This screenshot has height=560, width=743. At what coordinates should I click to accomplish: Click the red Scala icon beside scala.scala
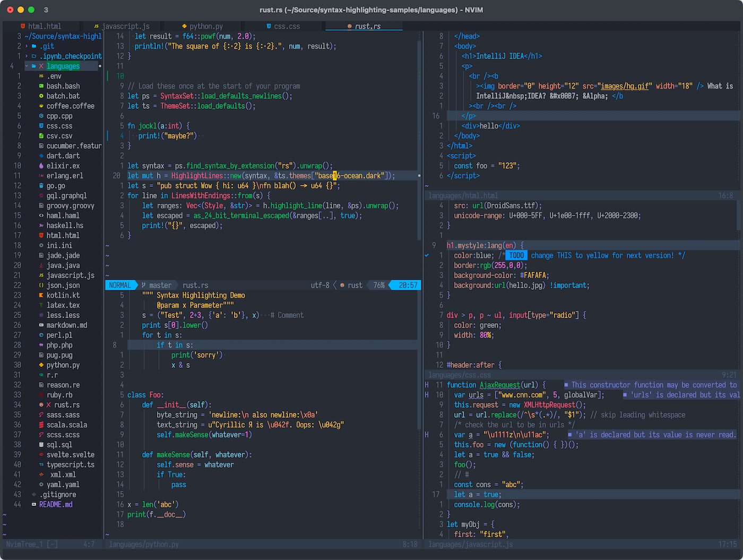(x=41, y=425)
